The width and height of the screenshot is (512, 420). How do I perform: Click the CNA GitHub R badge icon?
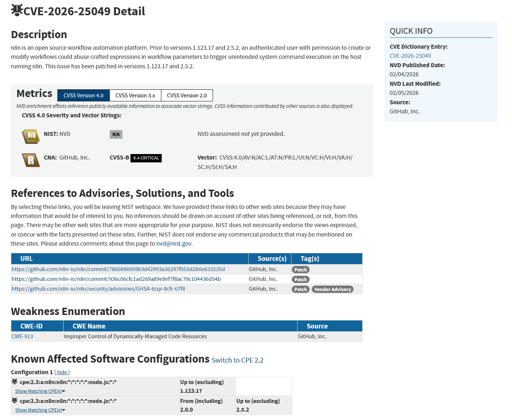click(31, 160)
